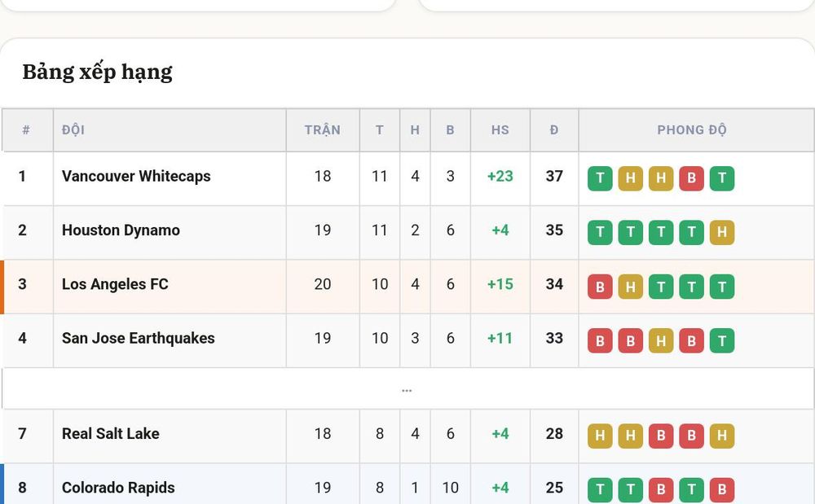
Task: Sort by the HS column header
Action: click(500, 129)
